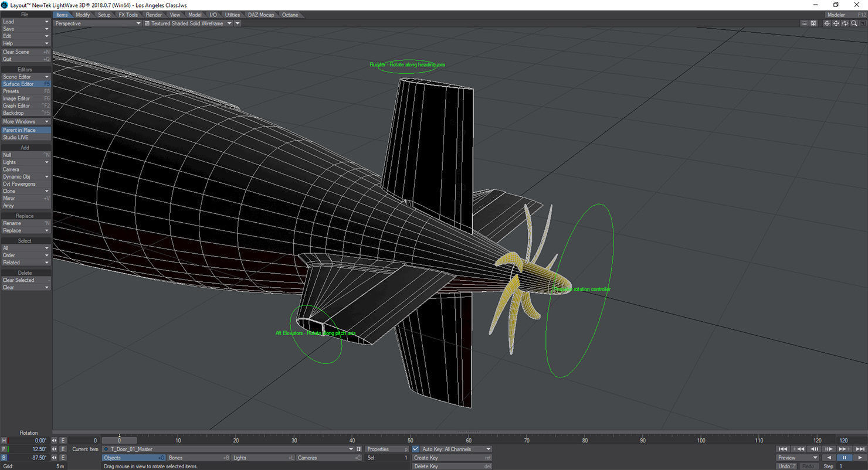The height and width of the screenshot is (470, 868).
Task: Play animation forward
Action: [x=859, y=458]
